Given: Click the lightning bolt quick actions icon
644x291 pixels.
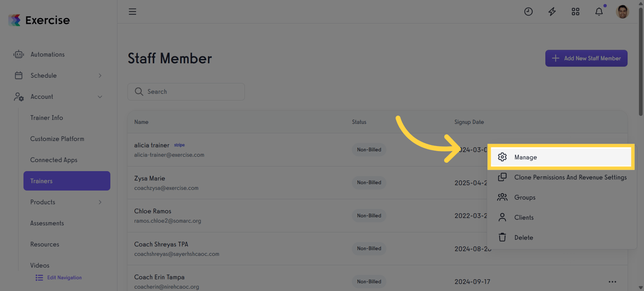Looking at the screenshot, I should click(x=552, y=12).
